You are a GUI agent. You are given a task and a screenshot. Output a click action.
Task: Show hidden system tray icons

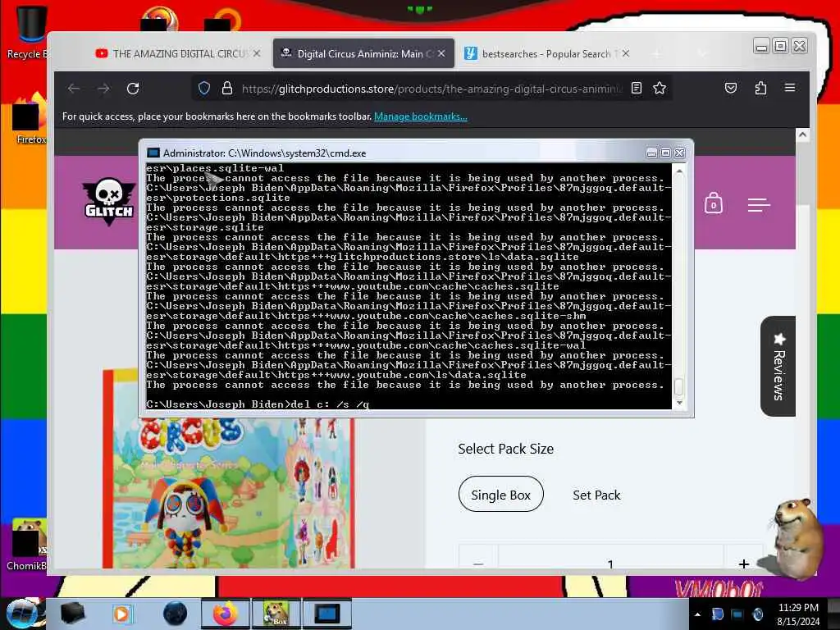[x=697, y=614]
